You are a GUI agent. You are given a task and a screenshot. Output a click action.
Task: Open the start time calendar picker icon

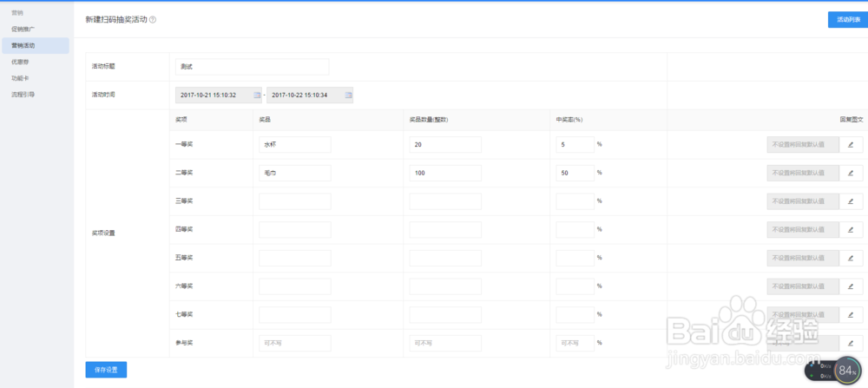[256, 95]
